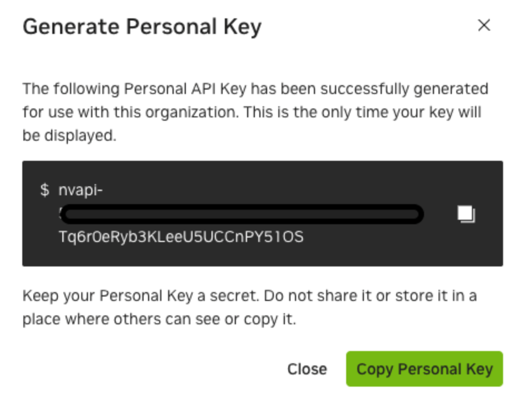532x420 pixels.
Task: Click the line 'place where others can see'
Action: 159,320
